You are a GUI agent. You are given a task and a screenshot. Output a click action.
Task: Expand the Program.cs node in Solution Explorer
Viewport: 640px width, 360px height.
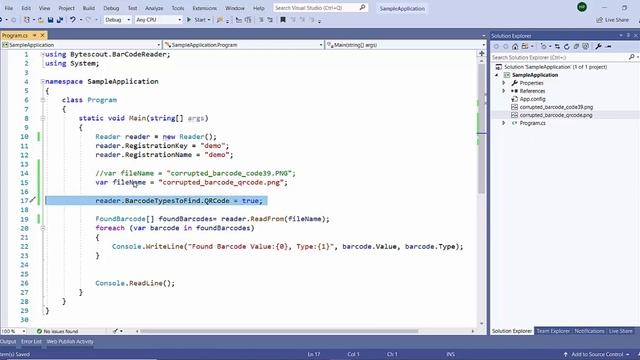pos(504,123)
